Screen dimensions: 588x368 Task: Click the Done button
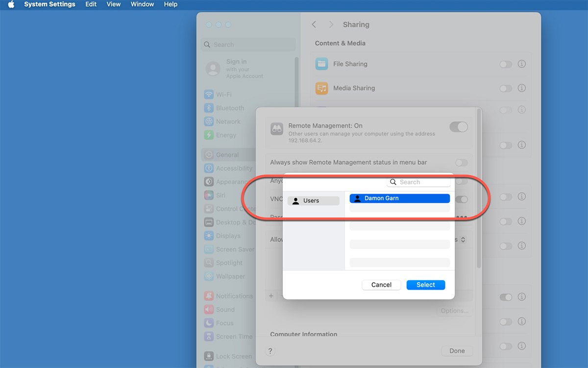[457, 351]
